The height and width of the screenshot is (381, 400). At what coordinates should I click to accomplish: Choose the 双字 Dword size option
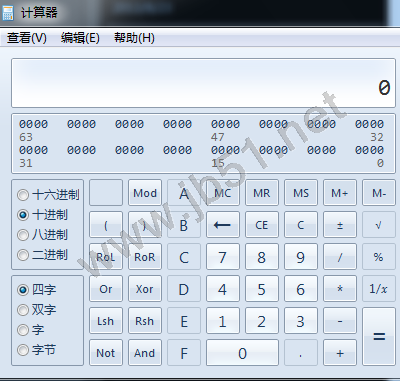pyautogui.click(x=37, y=310)
